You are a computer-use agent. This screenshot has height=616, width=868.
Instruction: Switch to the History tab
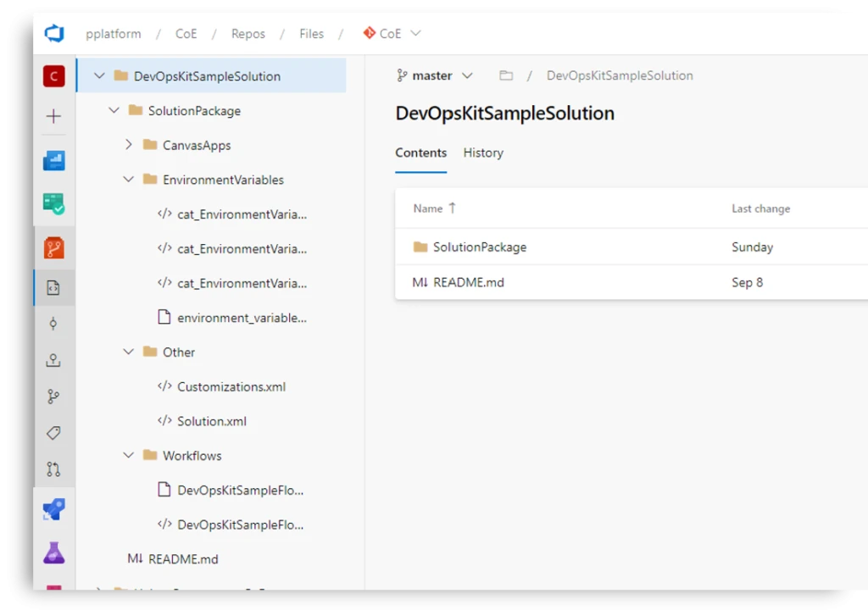coord(483,153)
